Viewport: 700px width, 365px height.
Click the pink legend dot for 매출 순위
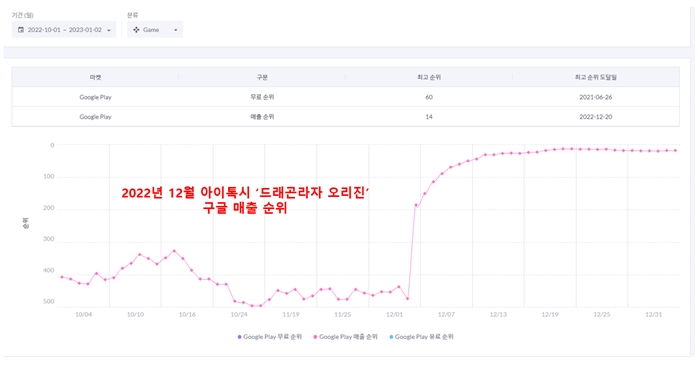(315, 337)
